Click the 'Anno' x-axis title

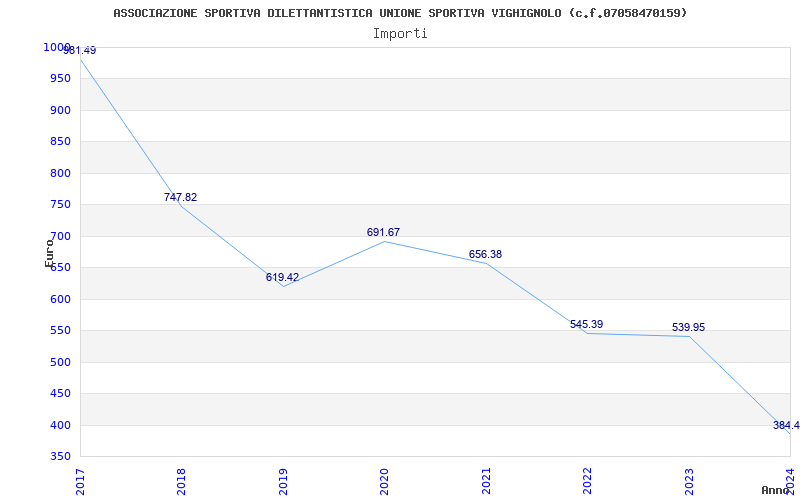[775, 490]
